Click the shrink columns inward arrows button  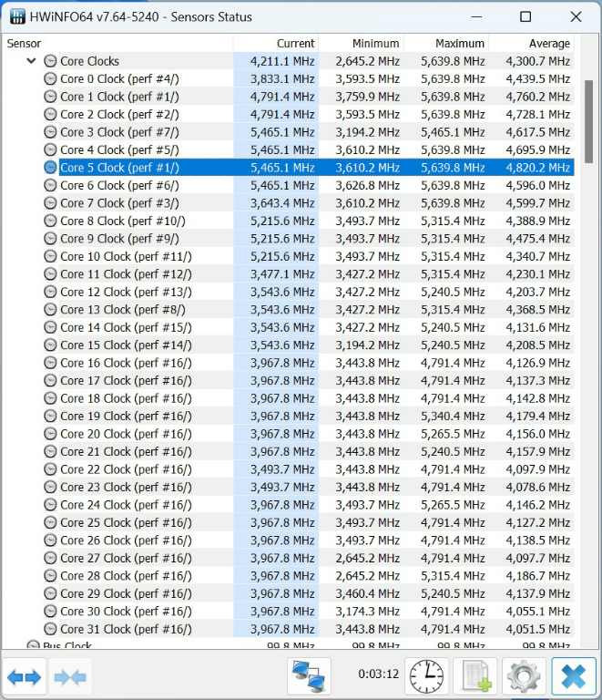click(x=70, y=677)
